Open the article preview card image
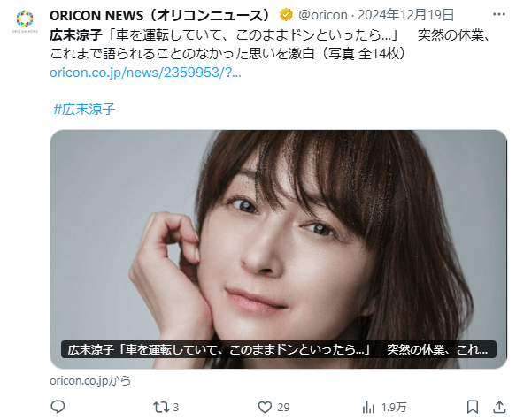 [279, 249]
